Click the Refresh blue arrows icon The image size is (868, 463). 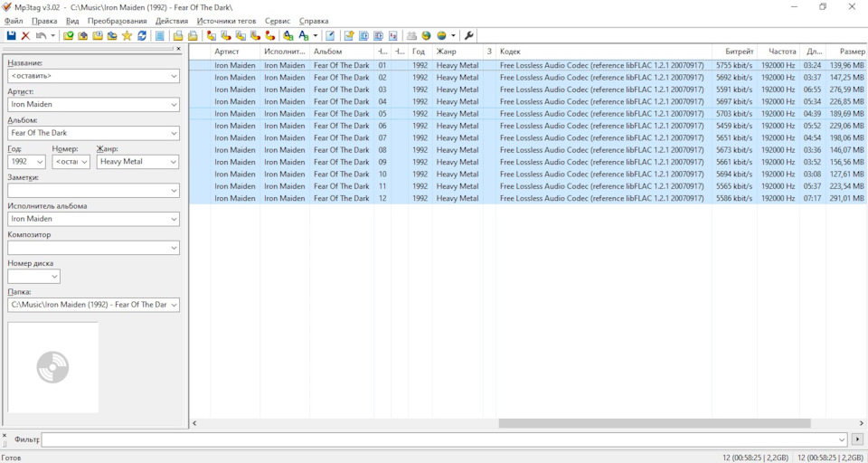tap(142, 35)
